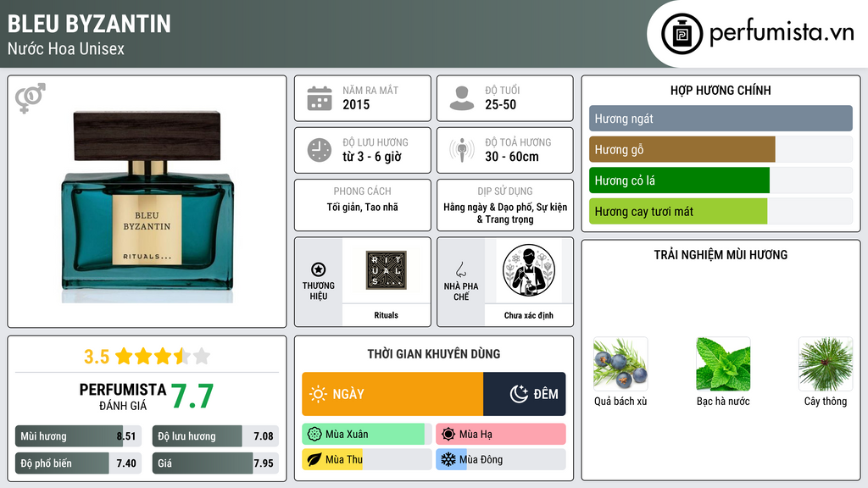Viewport: 868px width, 488px height.
Task: Open the perfumer illustration image
Action: pyautogui.click(x=529, y=270)
